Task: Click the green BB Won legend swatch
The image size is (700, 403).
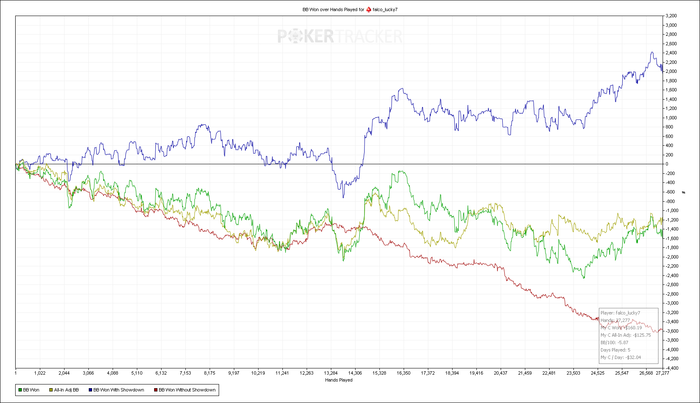Action: click(x=20, y=390)
